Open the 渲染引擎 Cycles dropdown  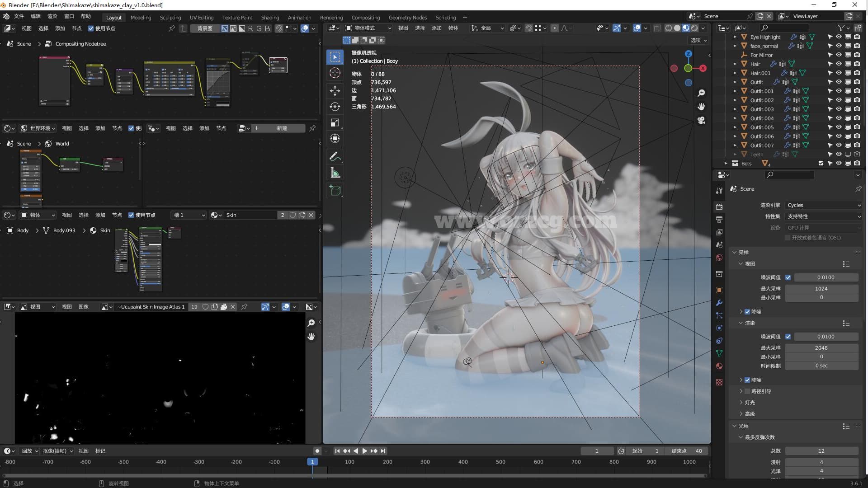point(823,205)
